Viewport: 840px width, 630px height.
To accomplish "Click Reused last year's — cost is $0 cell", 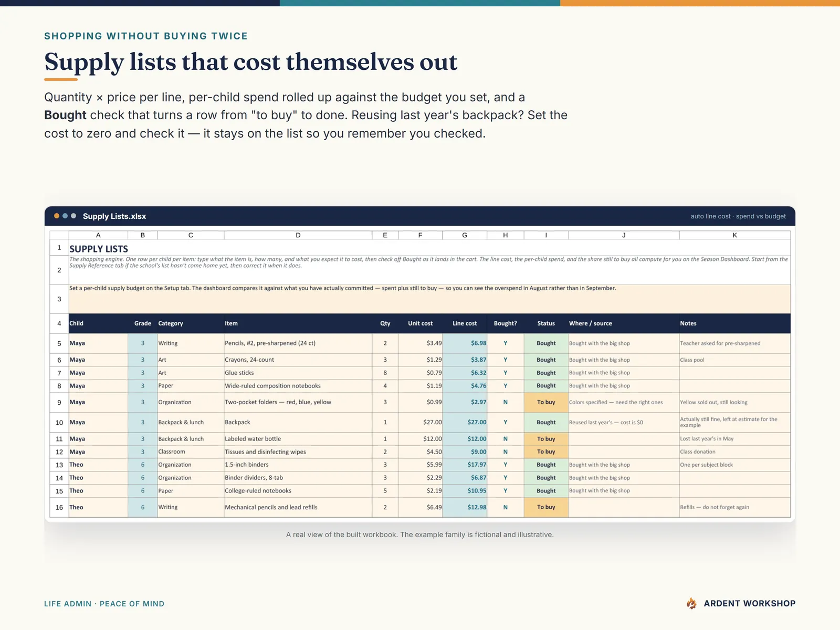I will (x=624, y=422).
